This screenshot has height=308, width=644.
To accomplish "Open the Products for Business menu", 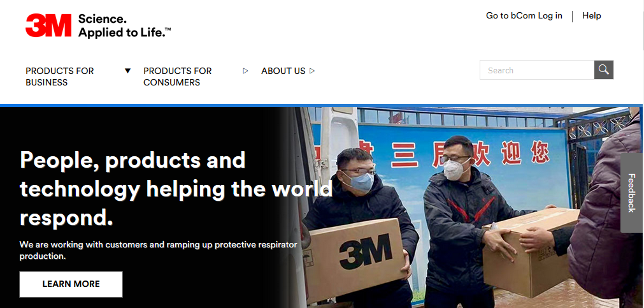I will [x=59, y=77].
